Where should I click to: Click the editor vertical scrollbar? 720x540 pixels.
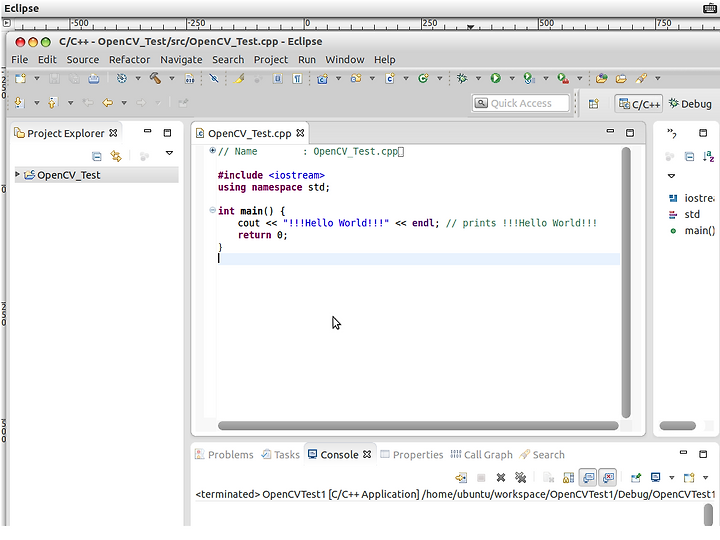pos(626,282)
